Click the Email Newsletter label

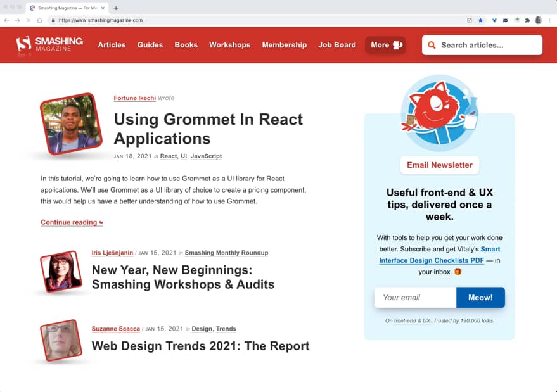440,165
